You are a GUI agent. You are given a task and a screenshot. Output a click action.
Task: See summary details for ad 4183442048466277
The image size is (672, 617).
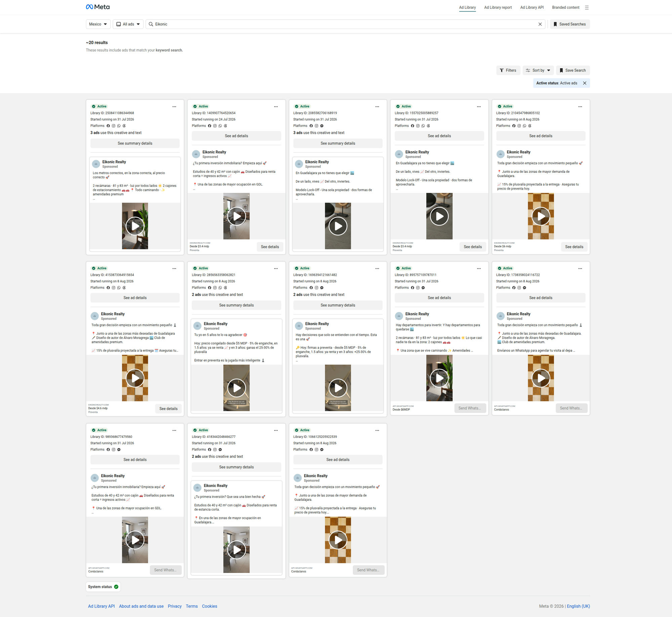pos(237,467)
